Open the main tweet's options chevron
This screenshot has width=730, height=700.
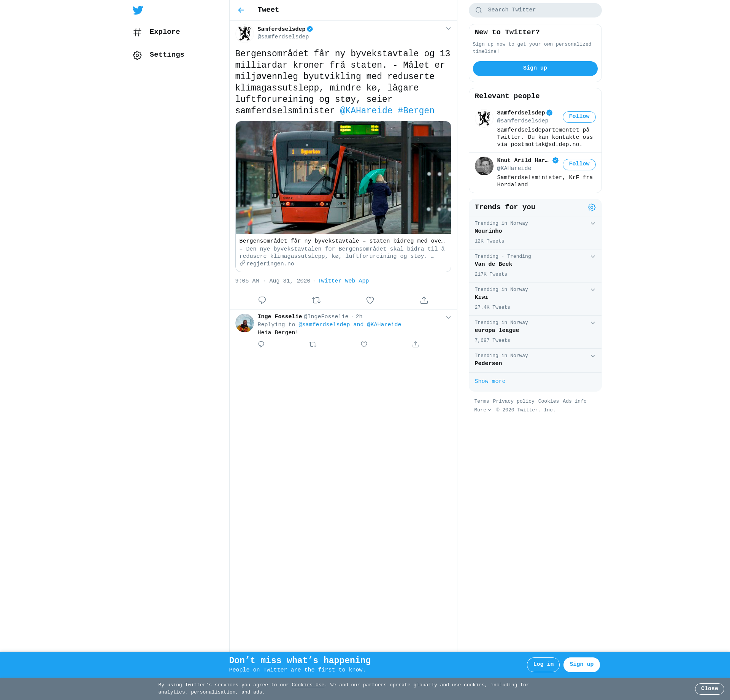click(x=448, y=29)
